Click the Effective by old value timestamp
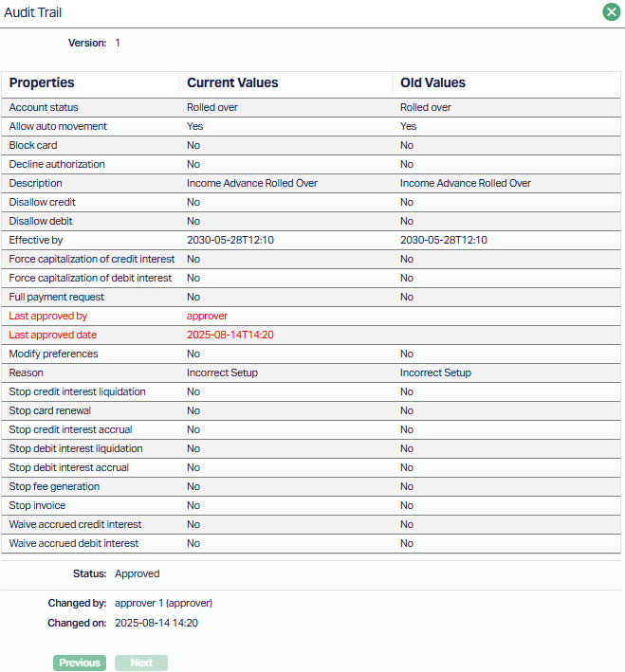625x672 pixels. [x=444, y=240]
